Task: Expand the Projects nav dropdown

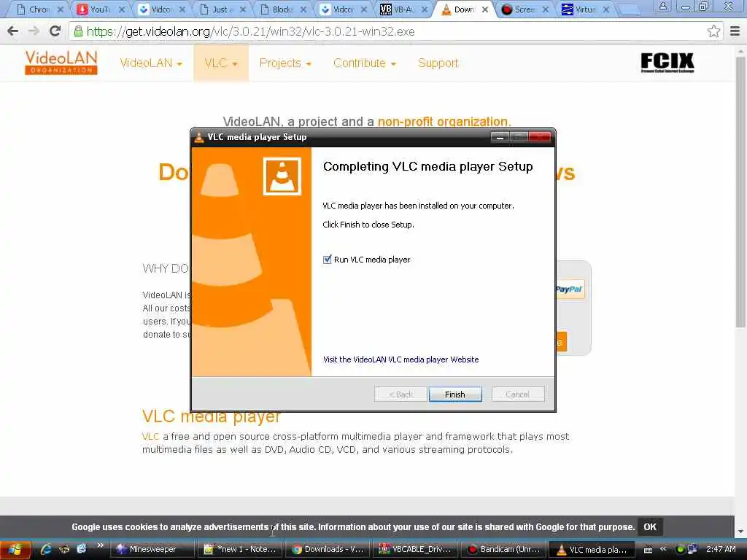Action: point(285,63)
